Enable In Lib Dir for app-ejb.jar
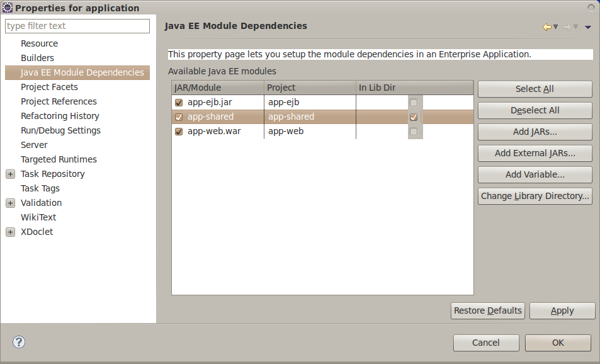Image resolution: width=600 pixels, height=364 pixels. pyautogui.click(x=413, y=103)
